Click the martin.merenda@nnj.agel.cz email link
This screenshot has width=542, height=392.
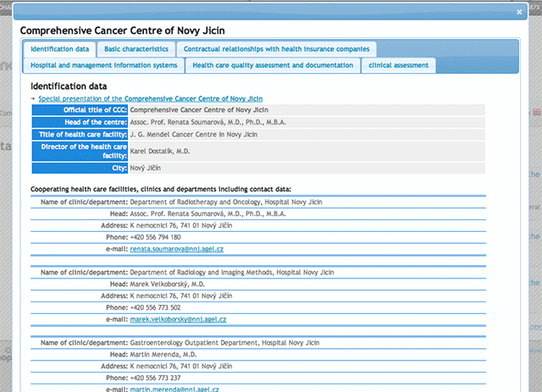174,389
